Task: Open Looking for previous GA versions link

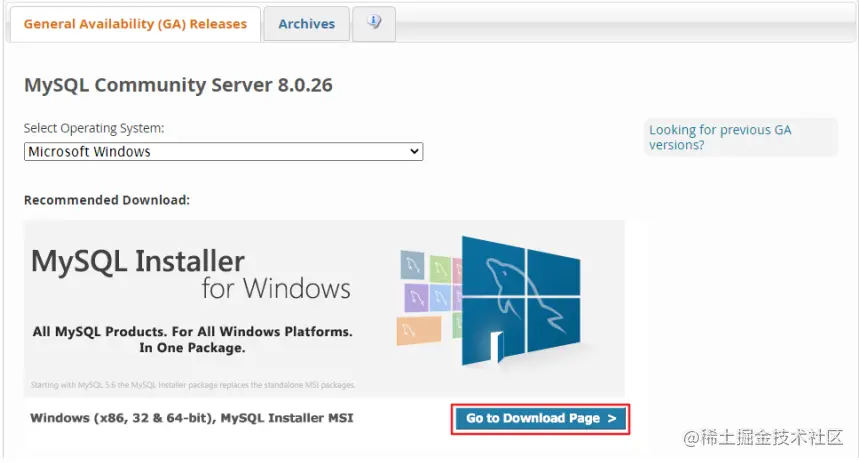Action: pyautogui.click(x=720, y=137)
